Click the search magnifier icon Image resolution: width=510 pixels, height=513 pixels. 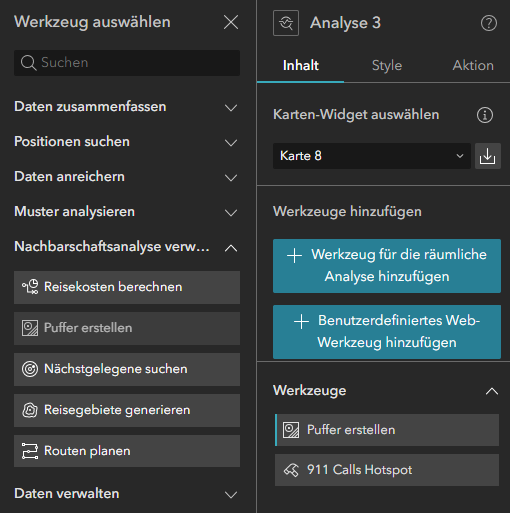coord(29,63)
